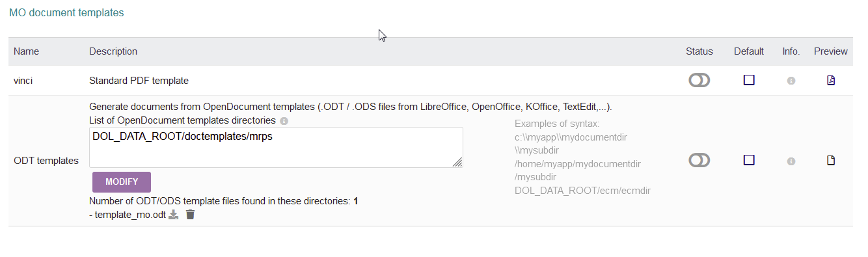Click help icon beside template directories label
868x257 pixels.
[x=284, y=121]
